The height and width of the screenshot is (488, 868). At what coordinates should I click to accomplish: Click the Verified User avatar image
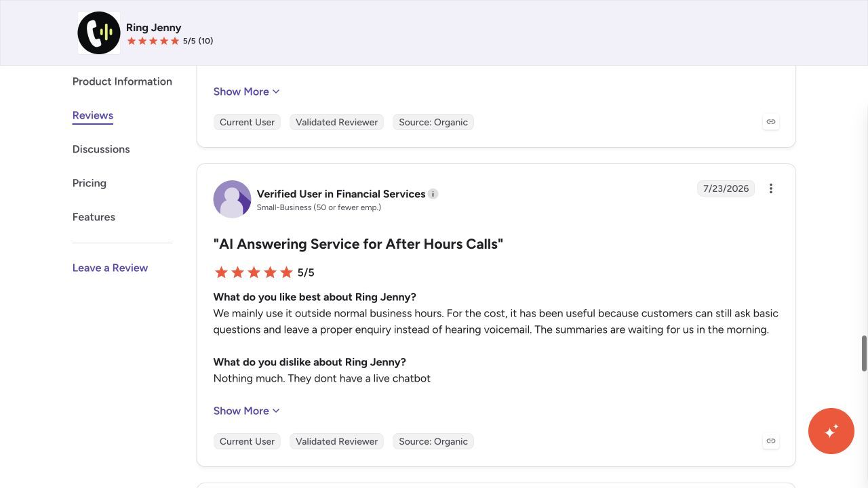pyautogui.click(x=232, y=199)
